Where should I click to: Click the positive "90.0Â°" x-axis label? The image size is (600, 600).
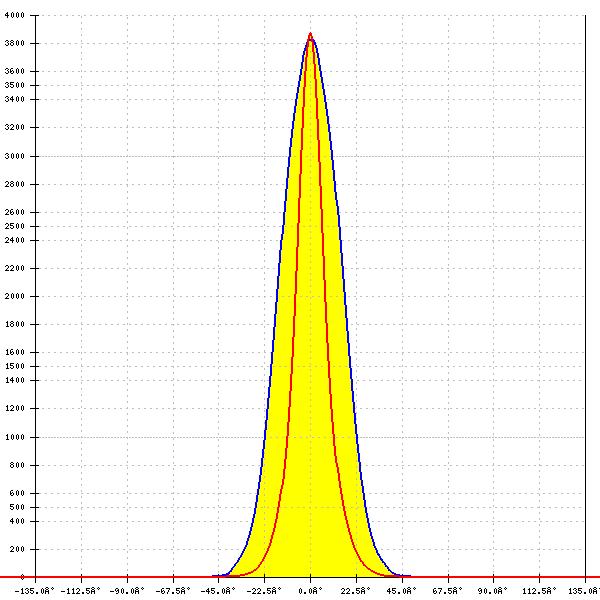(x=493, y=591)
